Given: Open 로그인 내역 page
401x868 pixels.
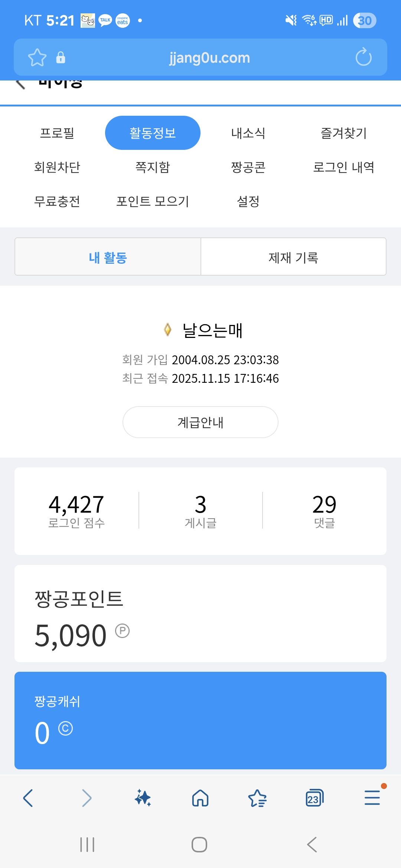Looking at the screenshot, I should tap(343, 167).
